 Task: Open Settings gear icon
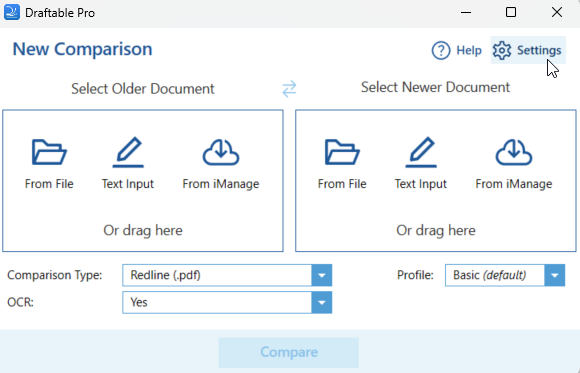pyautogui.click(x=502, y=50)
